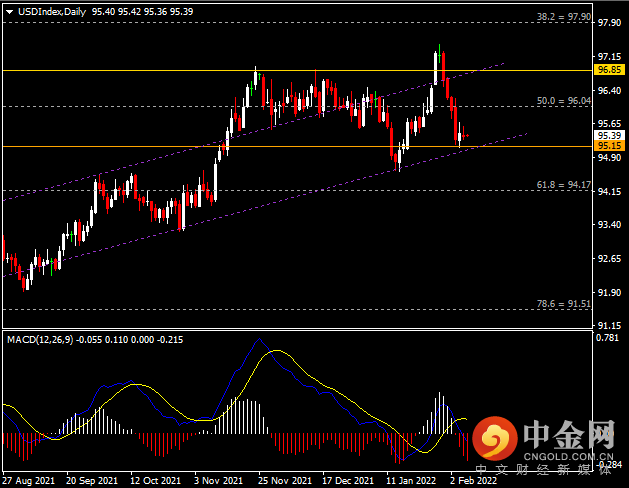
Task: Select the current price label 95.39
Action: coord(609,136)
